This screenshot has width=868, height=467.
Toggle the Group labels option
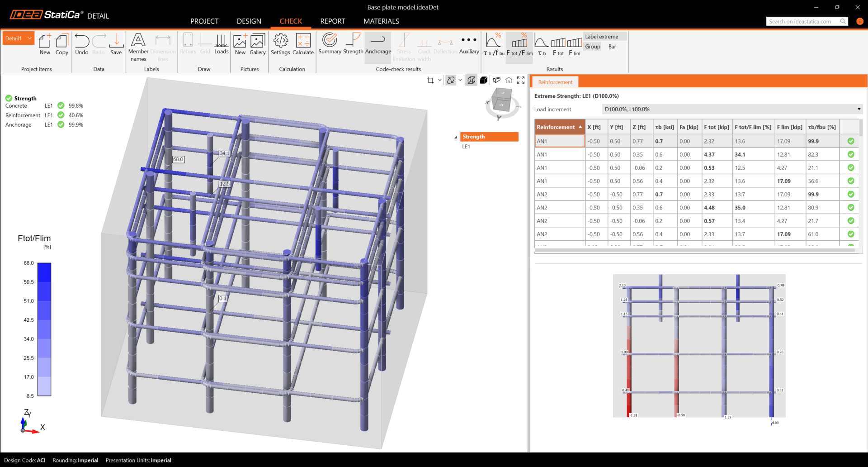click(592, 47)
